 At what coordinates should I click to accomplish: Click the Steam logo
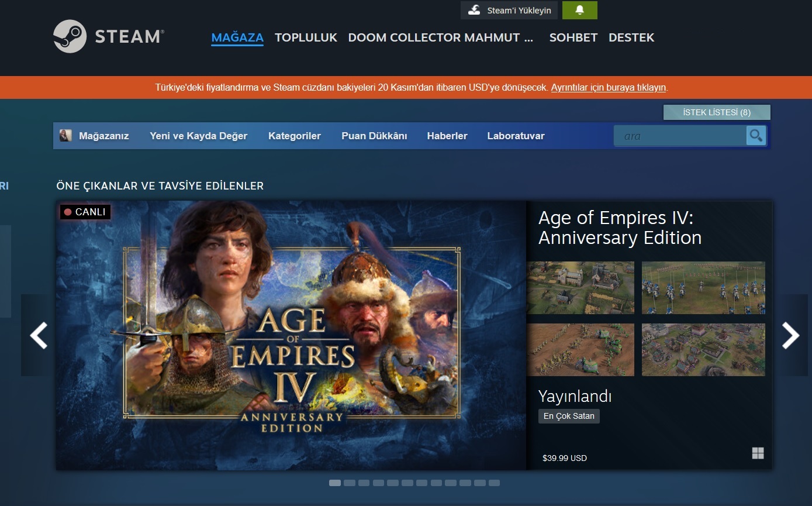[108, 36]
